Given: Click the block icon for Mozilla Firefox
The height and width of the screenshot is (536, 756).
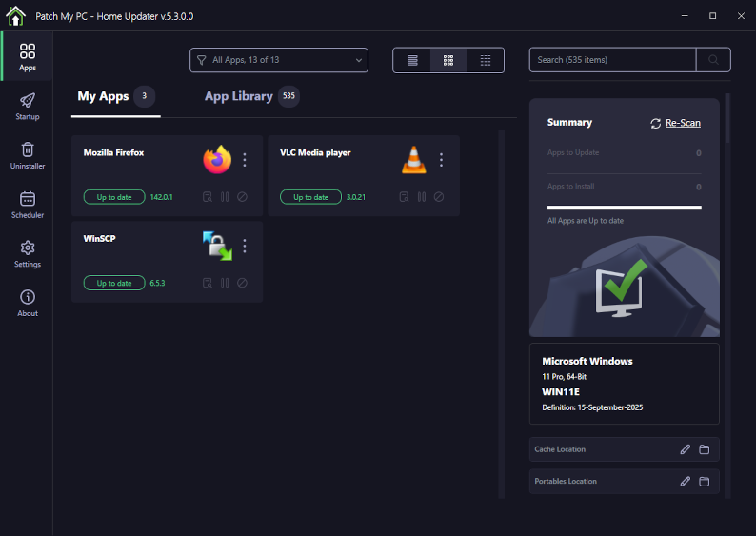Looking at the screenshot, I should 242,197.
